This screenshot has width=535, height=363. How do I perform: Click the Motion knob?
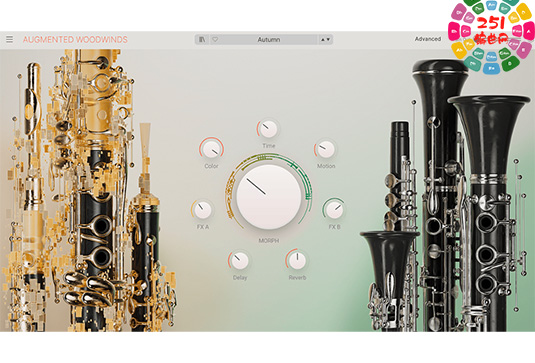pyautogui.click(x=326, y=149)
